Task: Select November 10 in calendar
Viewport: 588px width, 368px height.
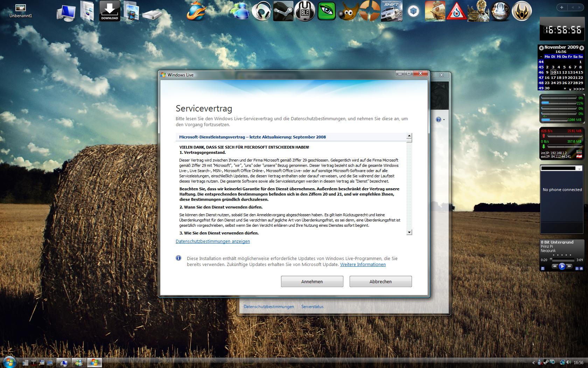Action: pos(553,72)
